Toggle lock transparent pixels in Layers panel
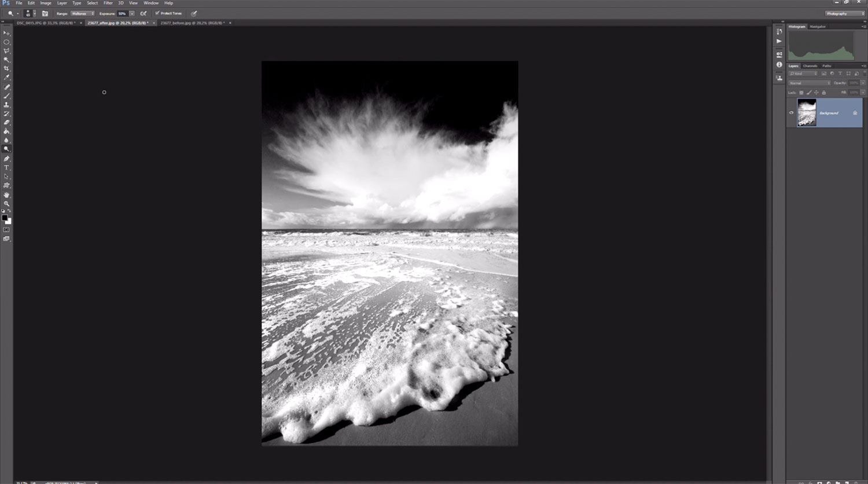Screen dimensions: 868x484 coord(801,93)
